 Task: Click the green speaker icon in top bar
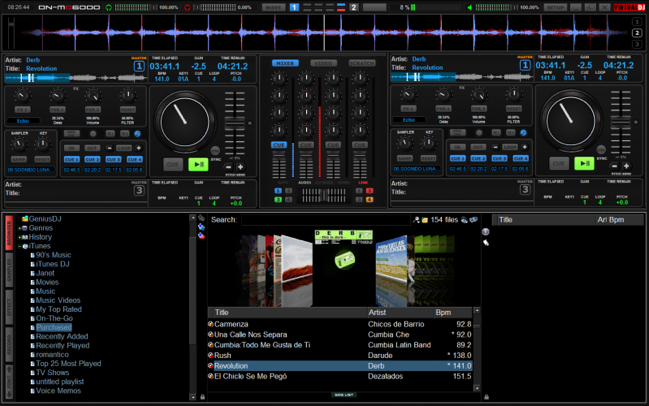[x=469, y=7]
